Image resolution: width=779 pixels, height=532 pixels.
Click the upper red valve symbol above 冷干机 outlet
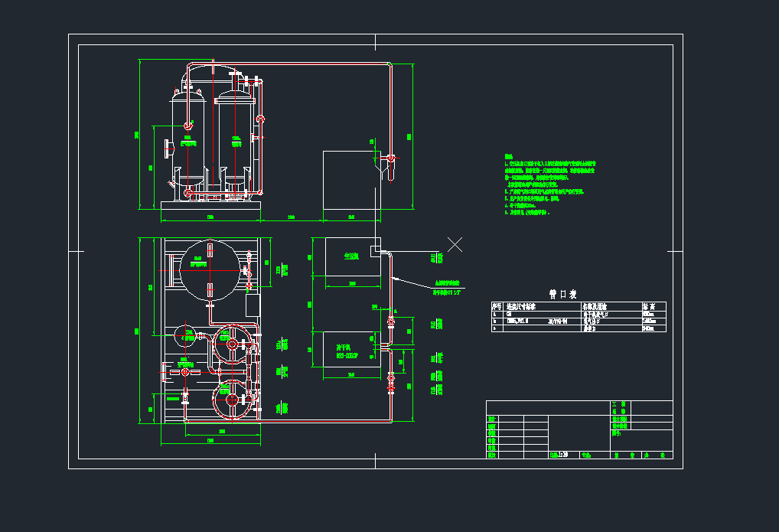tap(391, 320)
